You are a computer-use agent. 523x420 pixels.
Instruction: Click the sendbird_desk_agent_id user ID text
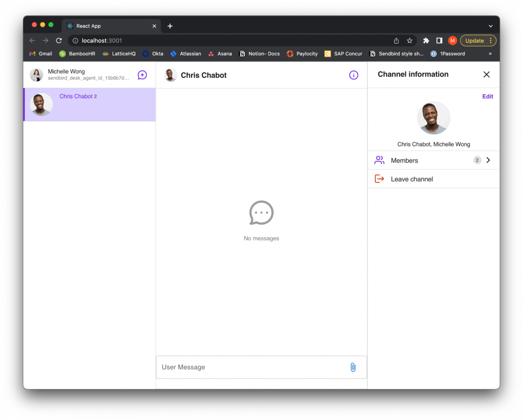pos(88,78)
